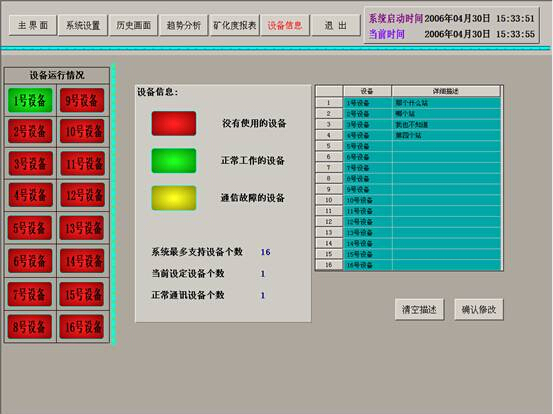The width and height of the screenshot is (553, 414).
Task: Click the 清空描述 clear descriptions button
Action: [x=419, y=309]
